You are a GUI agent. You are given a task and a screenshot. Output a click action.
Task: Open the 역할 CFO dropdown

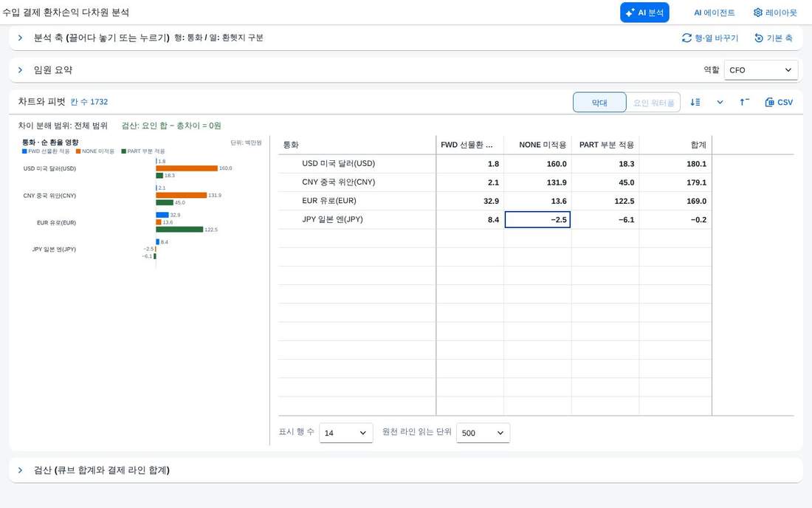click(761, 70)
